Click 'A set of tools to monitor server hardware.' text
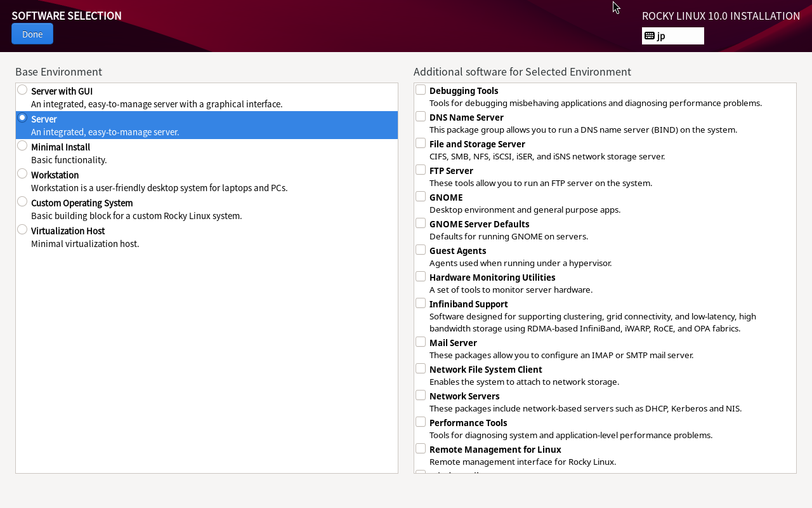The height and width of the screenshot is (508, 812). point(511,290)
